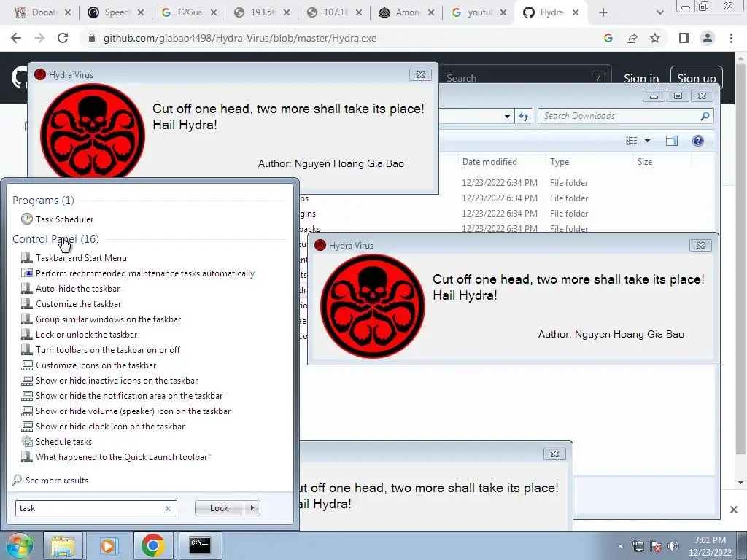Go back in Chrome
Screen dimensions: 747x560
tap(16, 38)
